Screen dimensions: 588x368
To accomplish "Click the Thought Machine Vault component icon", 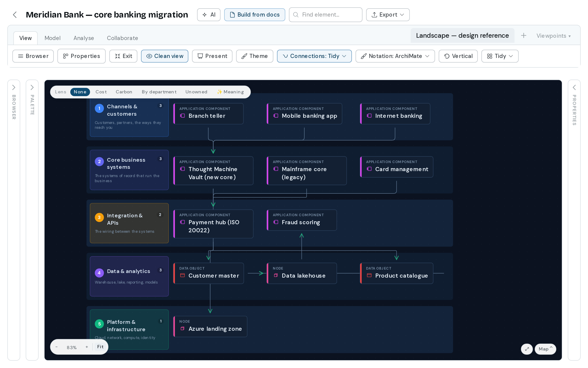I will point(182,169).
